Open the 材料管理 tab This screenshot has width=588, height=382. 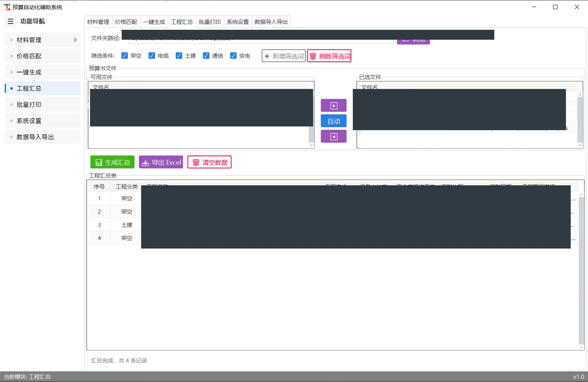coord(98,22)
